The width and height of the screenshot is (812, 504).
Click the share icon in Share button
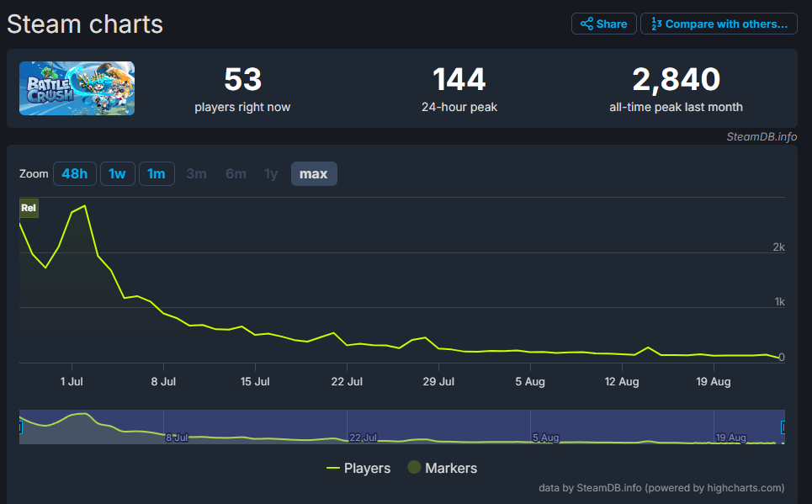click(586, 24)
